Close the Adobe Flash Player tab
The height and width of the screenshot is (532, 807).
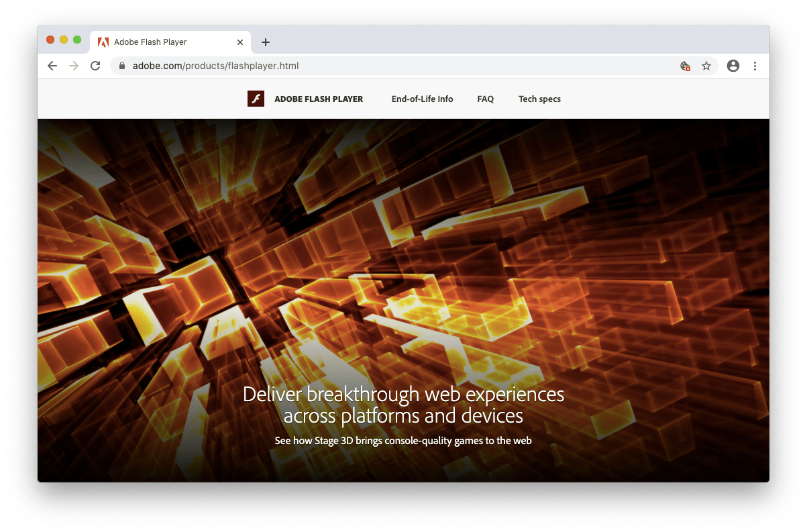239,42
